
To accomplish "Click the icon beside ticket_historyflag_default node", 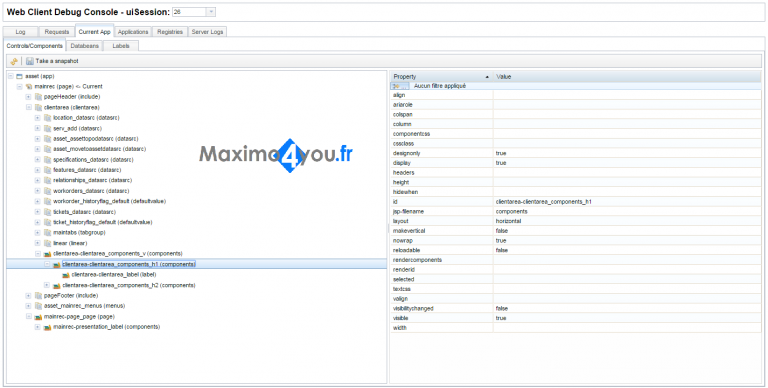I will 48,222.
